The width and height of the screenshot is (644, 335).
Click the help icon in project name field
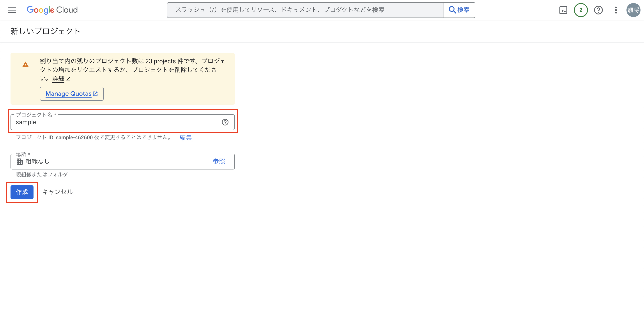[225, 122]
